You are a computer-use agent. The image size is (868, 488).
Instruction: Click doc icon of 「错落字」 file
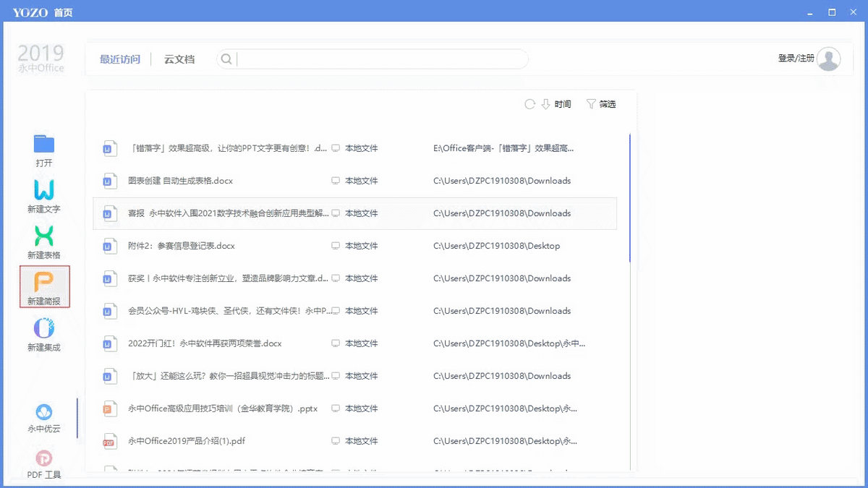point(109,148)
